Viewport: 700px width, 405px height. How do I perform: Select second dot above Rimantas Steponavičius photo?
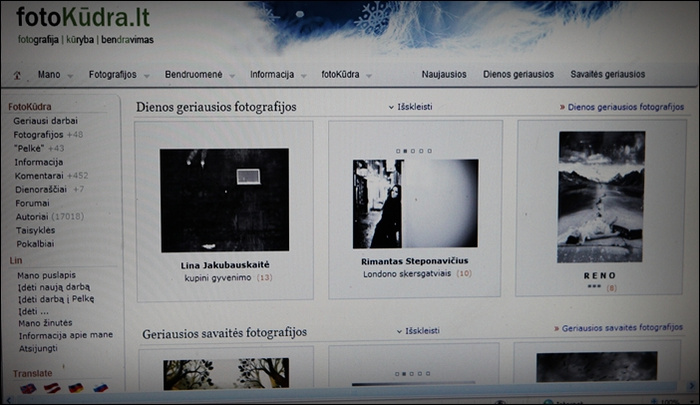coord(406,151)
